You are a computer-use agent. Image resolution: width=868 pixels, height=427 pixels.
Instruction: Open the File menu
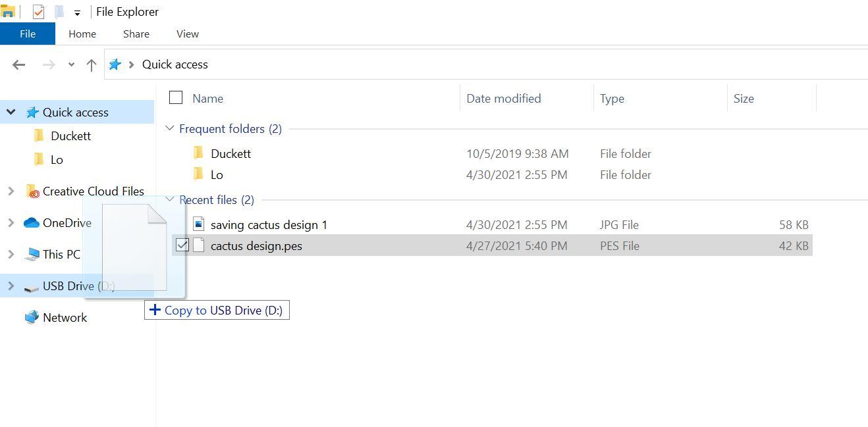coord(28,34)
